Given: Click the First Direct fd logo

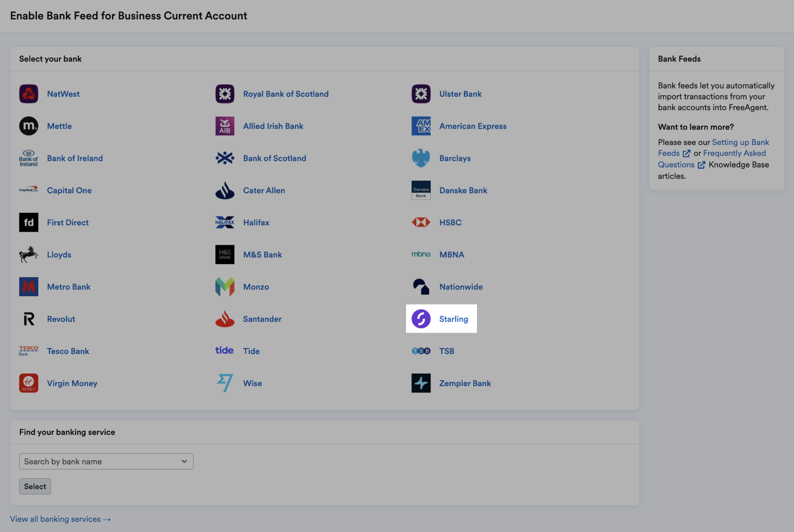Looking at the screenshot, I should click(x=28, y=222).
